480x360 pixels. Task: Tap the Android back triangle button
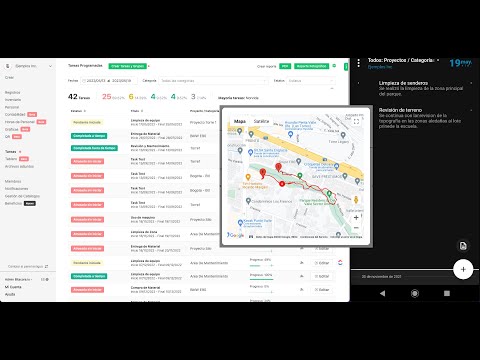coord(382,293)
